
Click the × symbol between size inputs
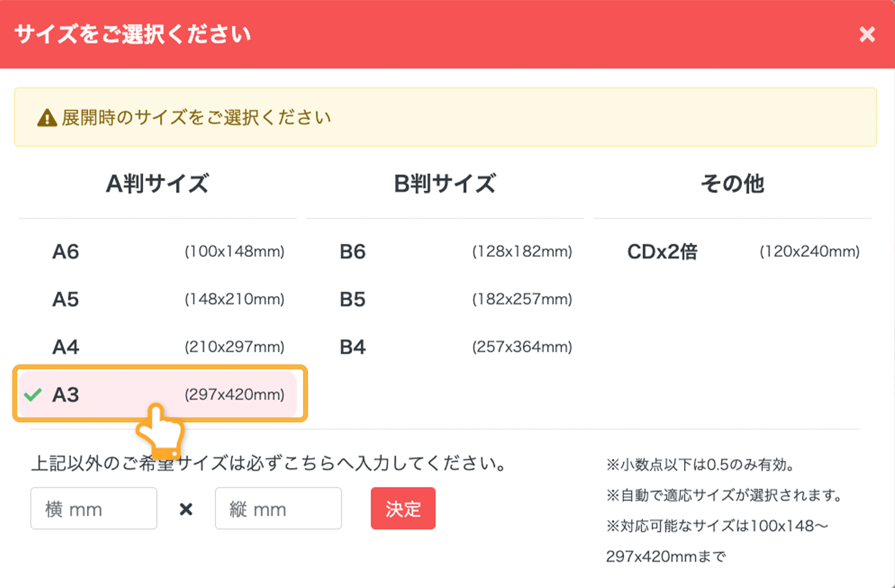click(185, 509)
